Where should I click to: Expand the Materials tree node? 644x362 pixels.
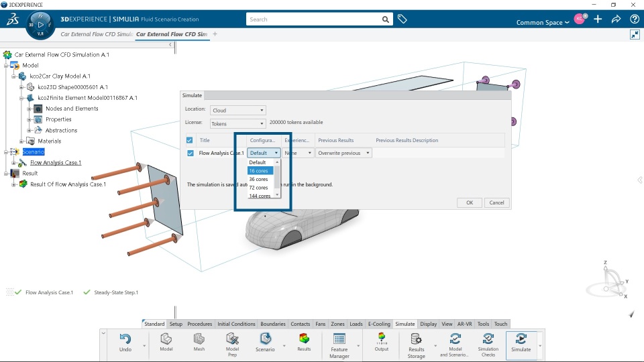tap(21, 141)
